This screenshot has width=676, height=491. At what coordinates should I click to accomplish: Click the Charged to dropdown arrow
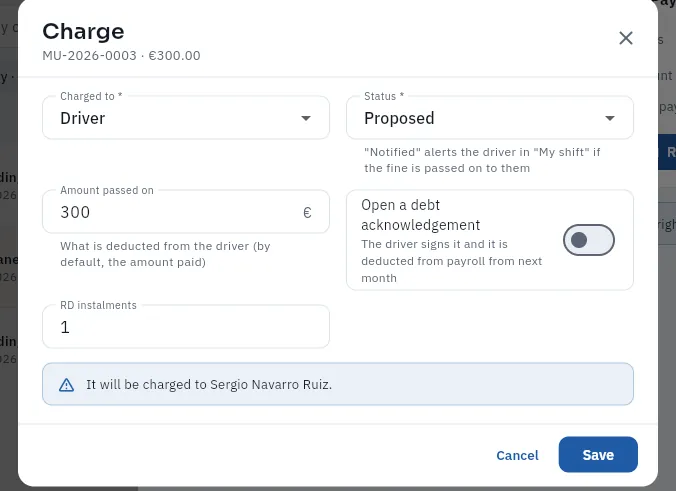coord(306,118)
